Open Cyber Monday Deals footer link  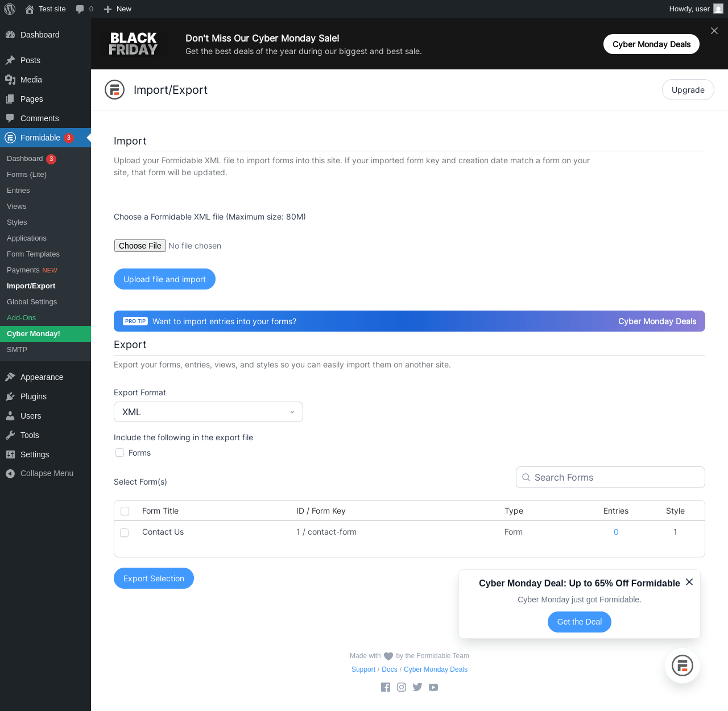[436, 669]
